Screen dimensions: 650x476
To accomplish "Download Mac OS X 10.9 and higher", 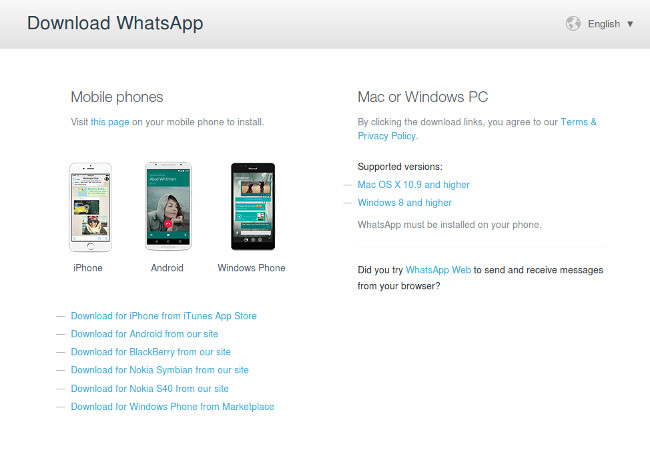I will coord(413,185).
